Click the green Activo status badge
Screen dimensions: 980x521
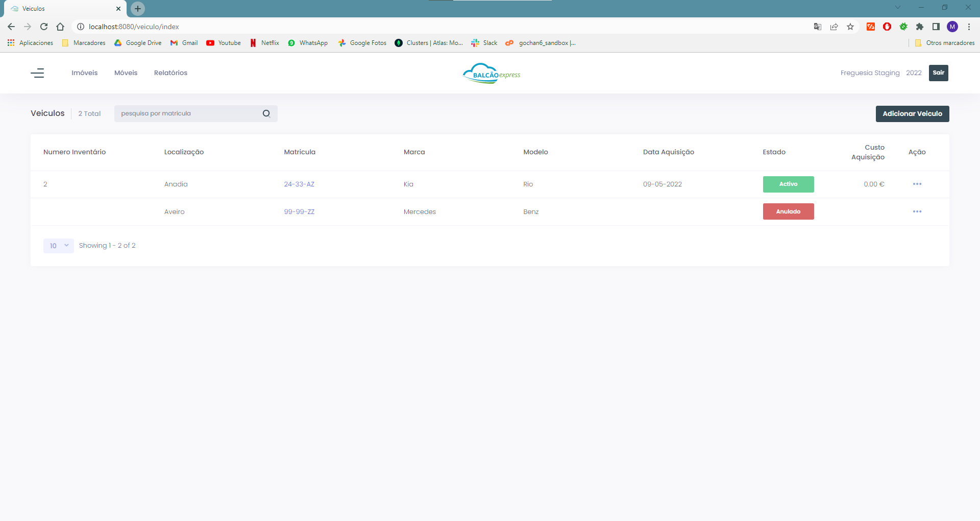click(789, 184)
